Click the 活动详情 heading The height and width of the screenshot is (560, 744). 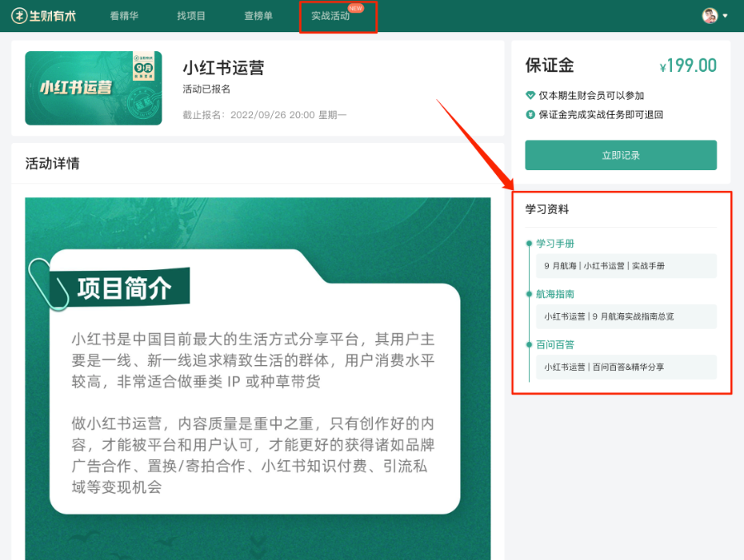click(x=52, y=164)
